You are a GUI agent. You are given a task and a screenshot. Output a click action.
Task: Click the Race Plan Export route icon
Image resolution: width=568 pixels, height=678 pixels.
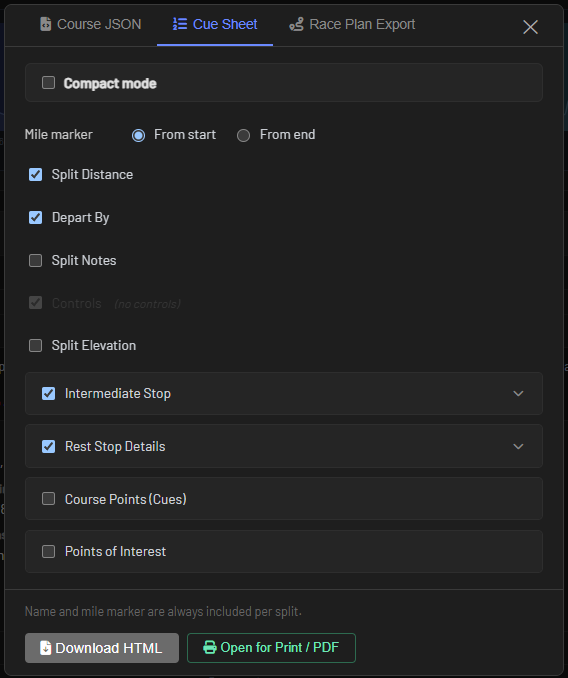297,25
